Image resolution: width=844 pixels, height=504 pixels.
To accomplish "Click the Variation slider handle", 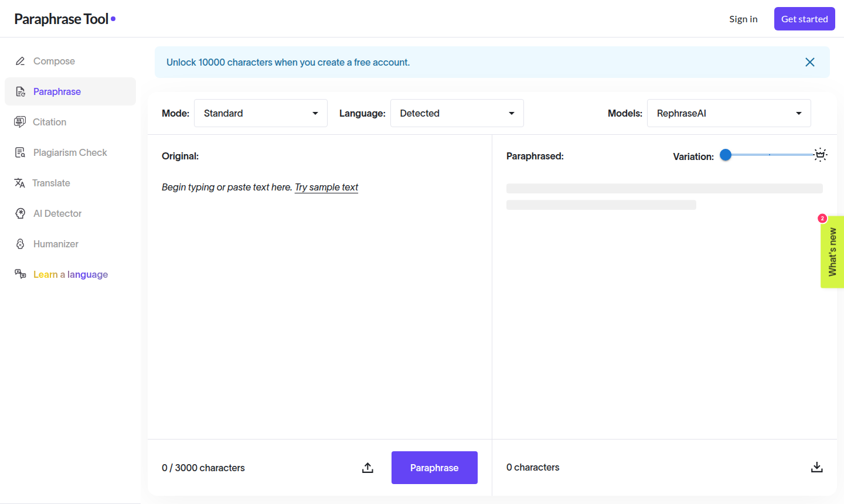I will click(726, 155).
